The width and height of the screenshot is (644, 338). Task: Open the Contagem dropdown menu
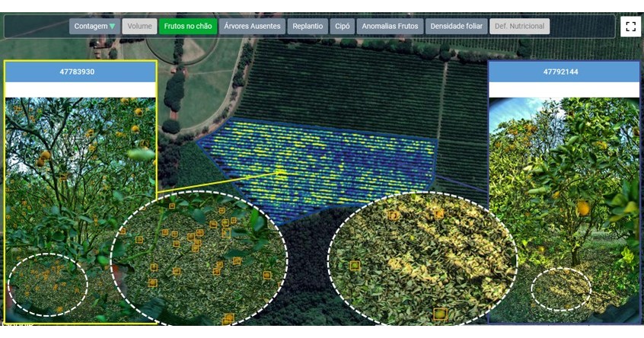(94, 27)
